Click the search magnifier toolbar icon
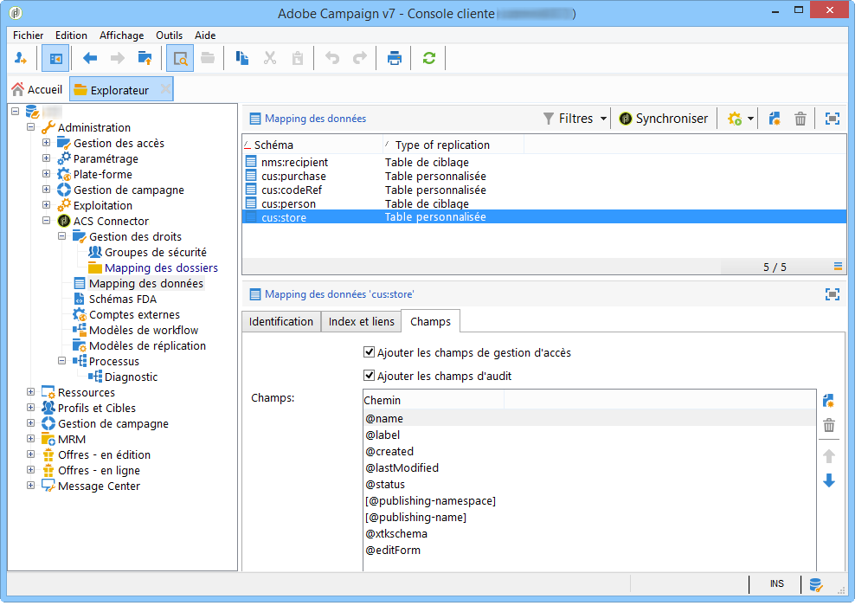868x612 pixels. coord(181,58)
